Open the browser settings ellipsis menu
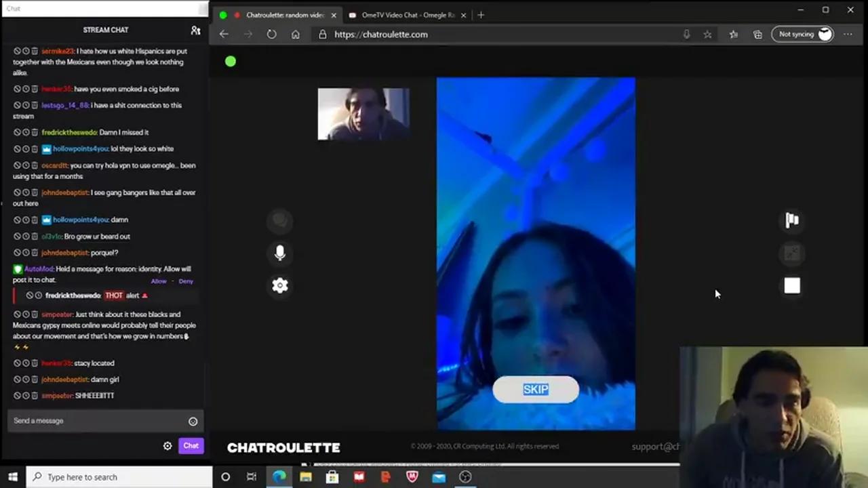This screenshot has width=868, height=488. tap(848, 34)
